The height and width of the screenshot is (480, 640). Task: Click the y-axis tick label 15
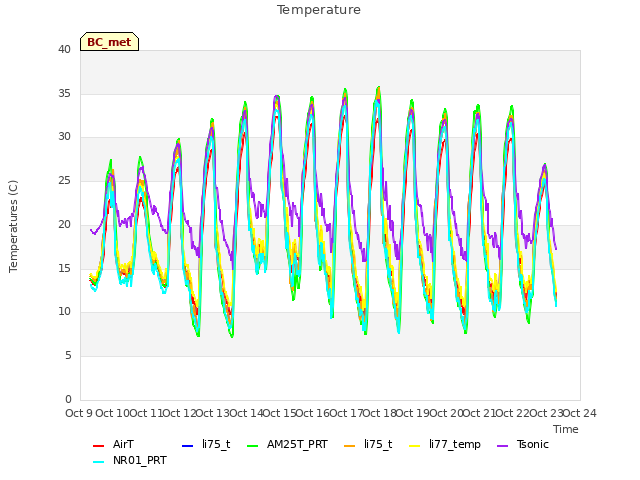(x=64, y=268)
